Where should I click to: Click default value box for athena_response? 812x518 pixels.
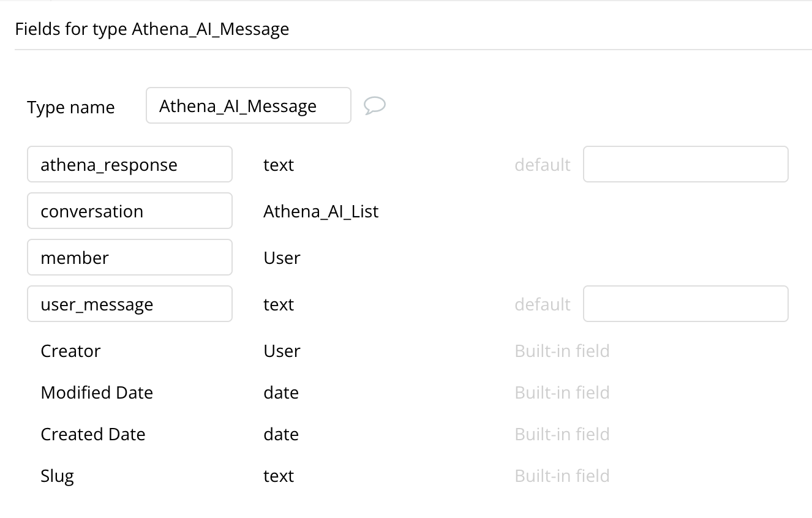coord(685,164)
